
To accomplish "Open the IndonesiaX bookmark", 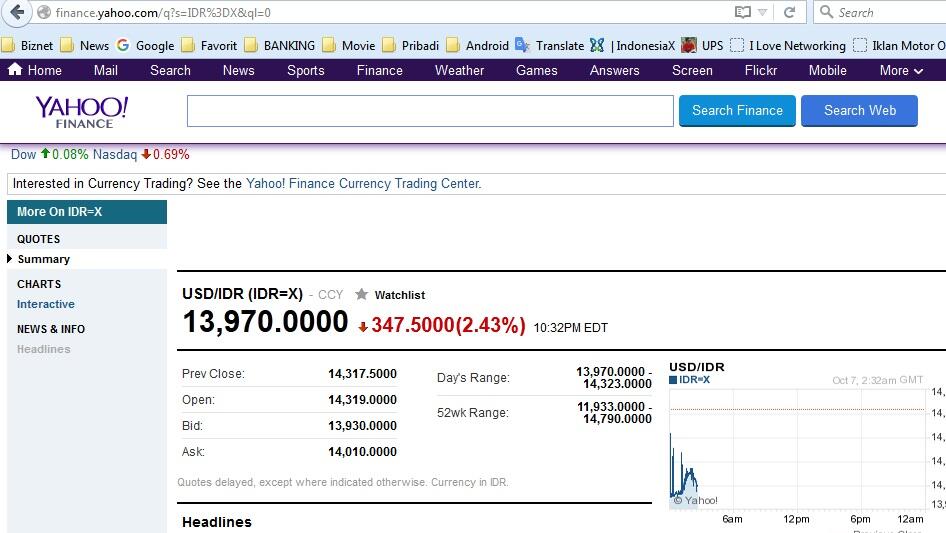I will click(633, 45).
